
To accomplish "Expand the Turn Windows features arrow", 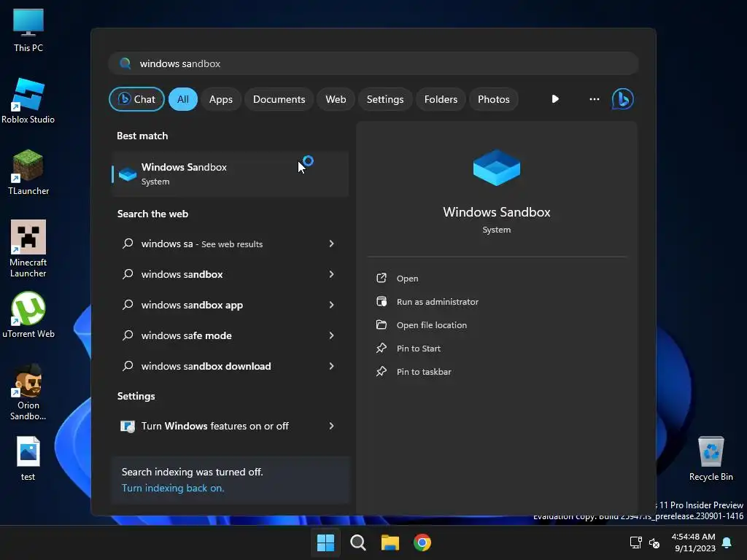I will pyautogui.click(x=332, y=426).
